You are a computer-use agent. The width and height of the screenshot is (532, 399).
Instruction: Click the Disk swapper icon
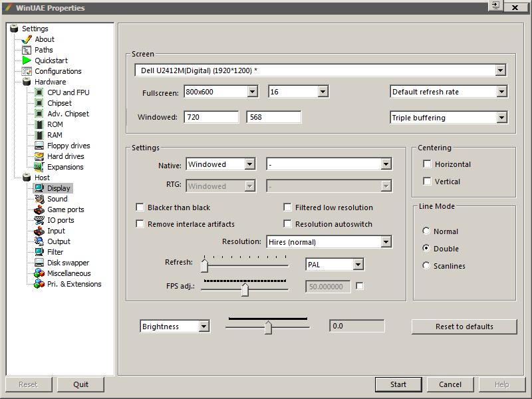coord(39,263)
